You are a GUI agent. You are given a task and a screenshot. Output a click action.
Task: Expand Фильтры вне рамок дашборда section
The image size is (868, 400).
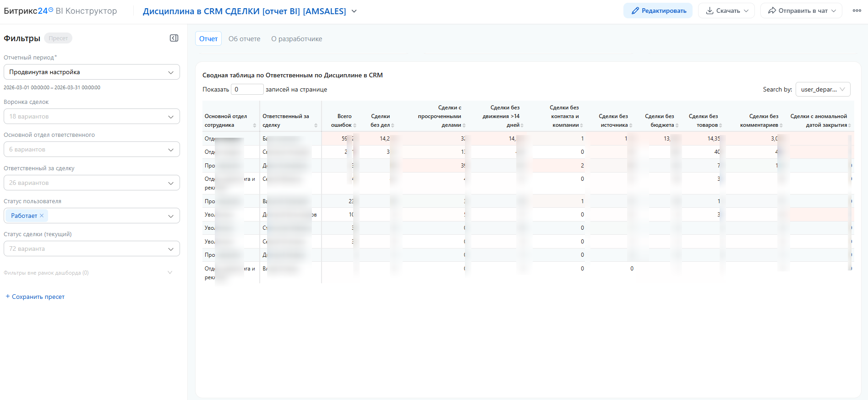(170, 273)
